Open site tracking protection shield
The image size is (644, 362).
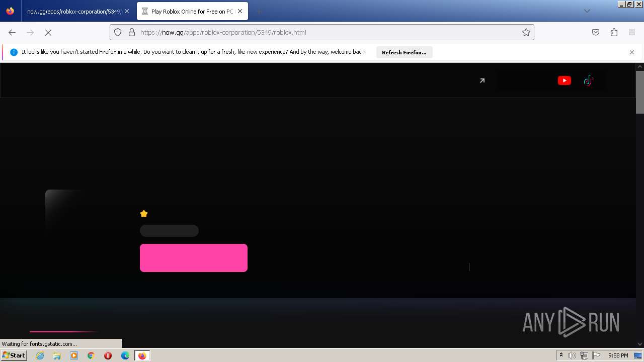(x=118, y=32)
